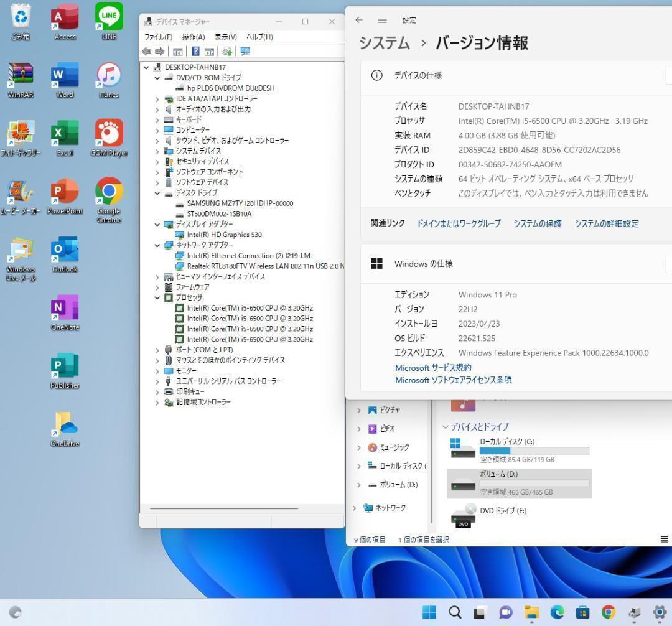Click the back navigation arrow in Device Manager
The height and width of the screenshot is (626, 672).
tap(147, 51)
